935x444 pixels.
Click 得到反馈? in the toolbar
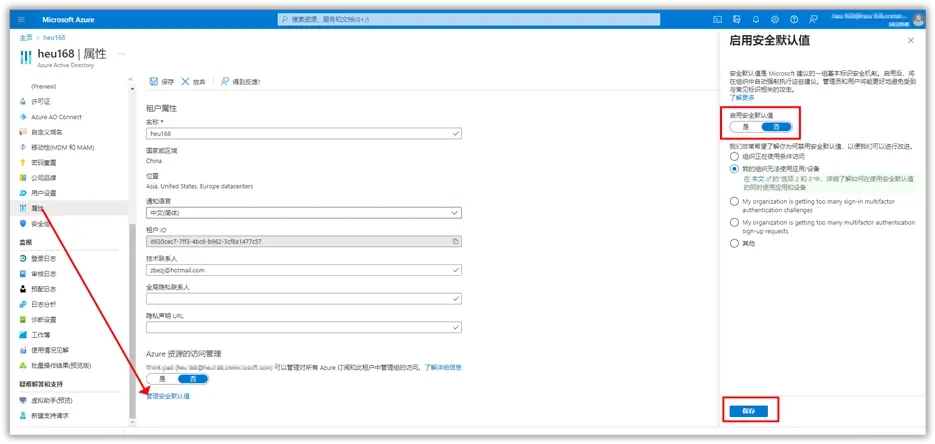(240, 82)
